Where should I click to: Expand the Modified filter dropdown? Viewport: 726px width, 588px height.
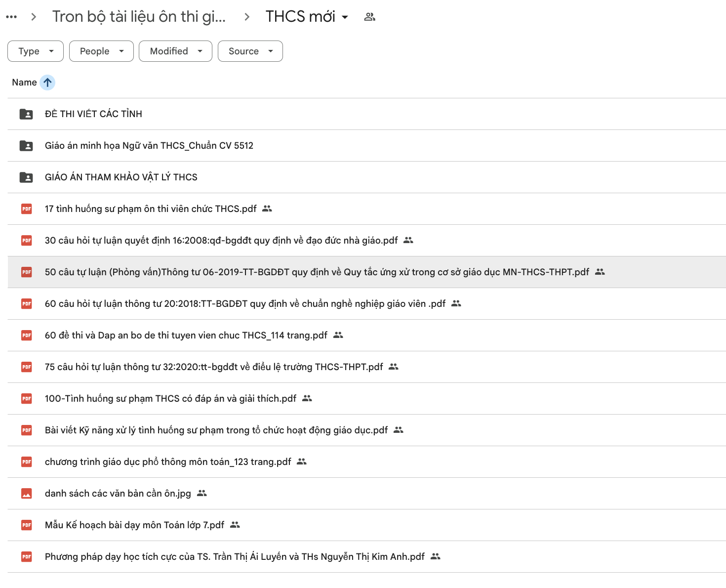(x=175, y=51)
